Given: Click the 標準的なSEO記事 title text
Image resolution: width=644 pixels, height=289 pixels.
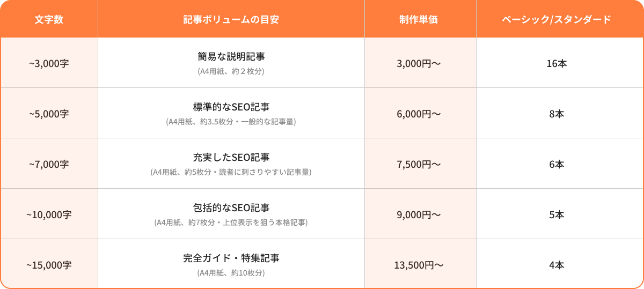Looking at the screenshot, I should point(231,107).
